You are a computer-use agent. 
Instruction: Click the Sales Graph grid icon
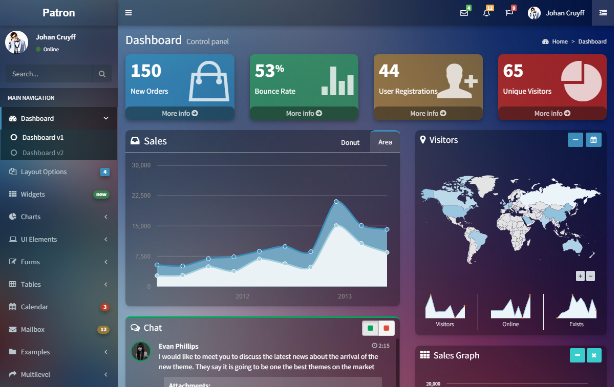(x=425, y=355)
